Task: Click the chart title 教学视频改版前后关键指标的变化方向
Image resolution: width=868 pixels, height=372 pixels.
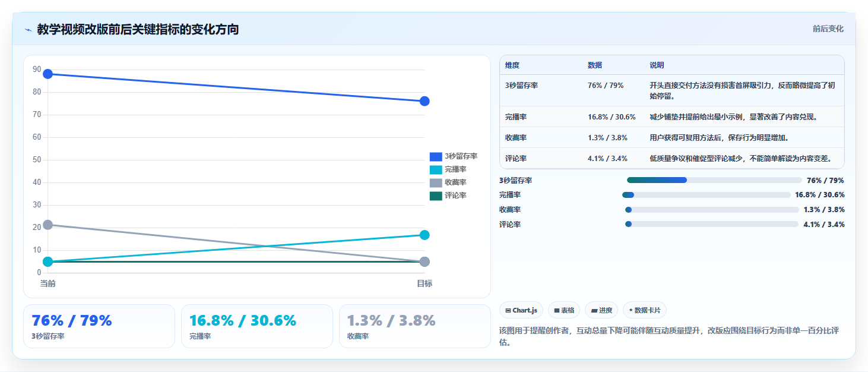Action: coord(138,29)
